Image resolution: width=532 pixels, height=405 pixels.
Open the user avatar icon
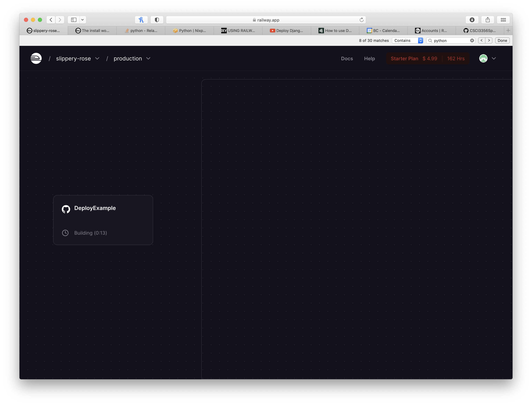coord(483,58)
